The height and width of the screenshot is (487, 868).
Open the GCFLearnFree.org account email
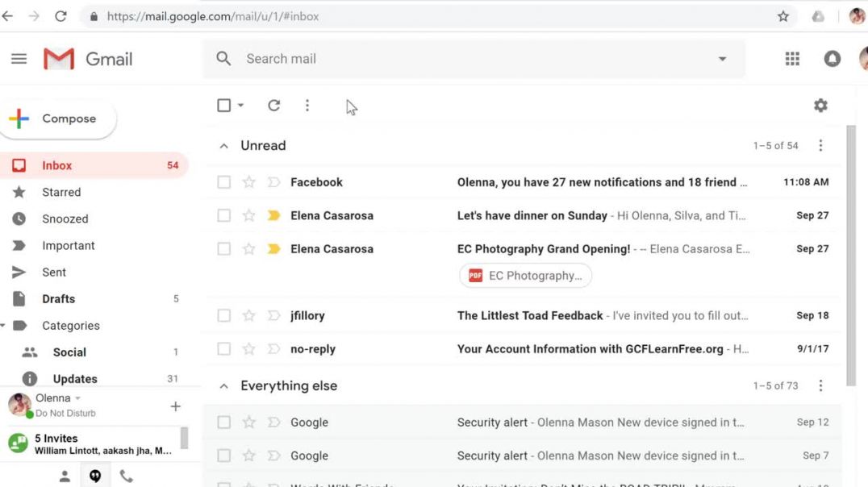pos(523,349)
